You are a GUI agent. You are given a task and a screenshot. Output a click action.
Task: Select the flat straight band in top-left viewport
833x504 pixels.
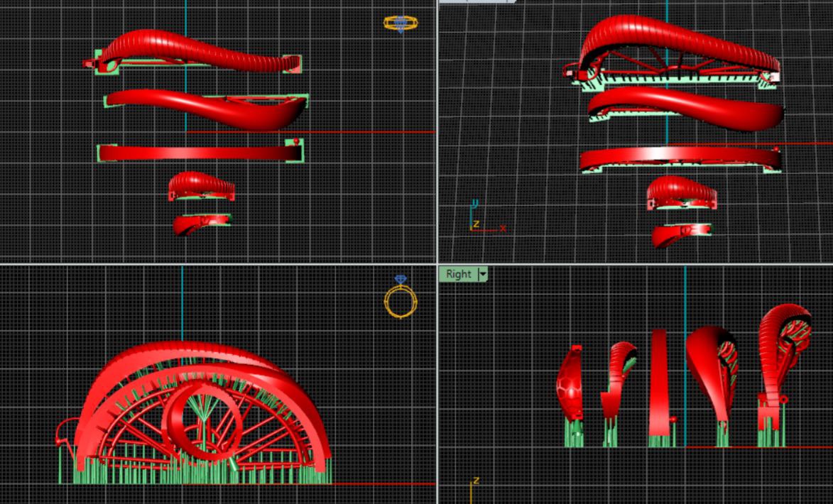tap(200, 153)
